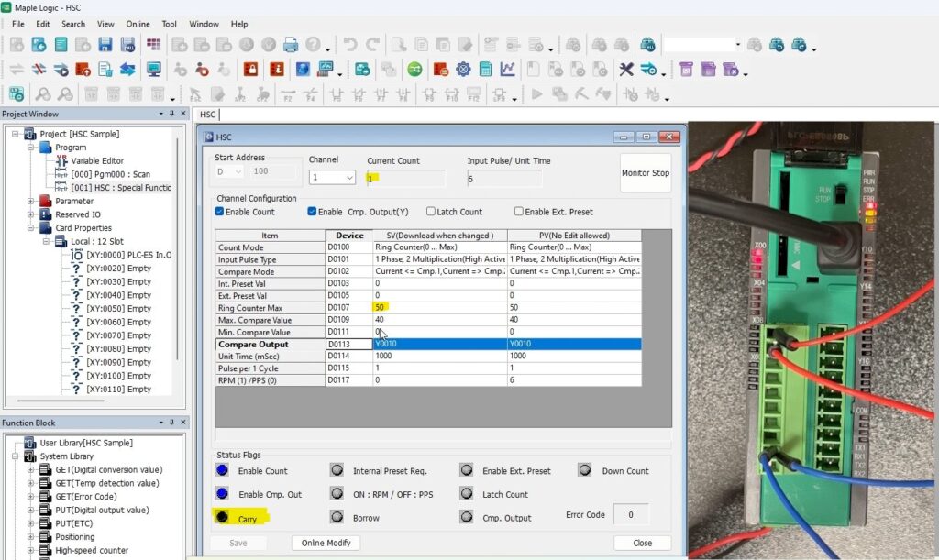Click the blue double-arrow transfer icon
The height and width of the screenshot is (560, 939).
(x=127, y=70)
